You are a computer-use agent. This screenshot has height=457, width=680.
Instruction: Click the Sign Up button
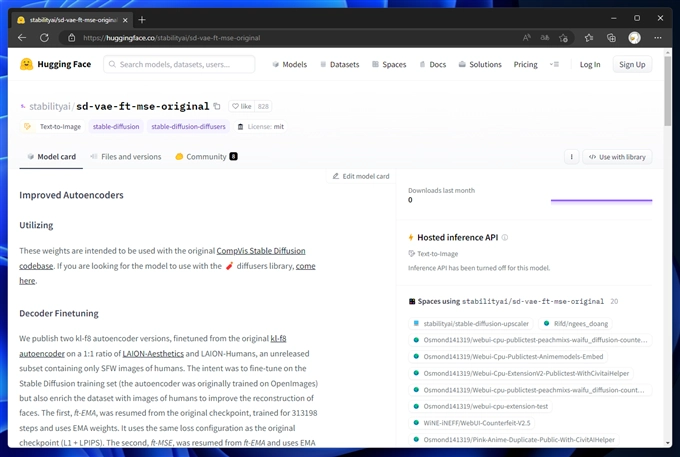click(632, 64)
